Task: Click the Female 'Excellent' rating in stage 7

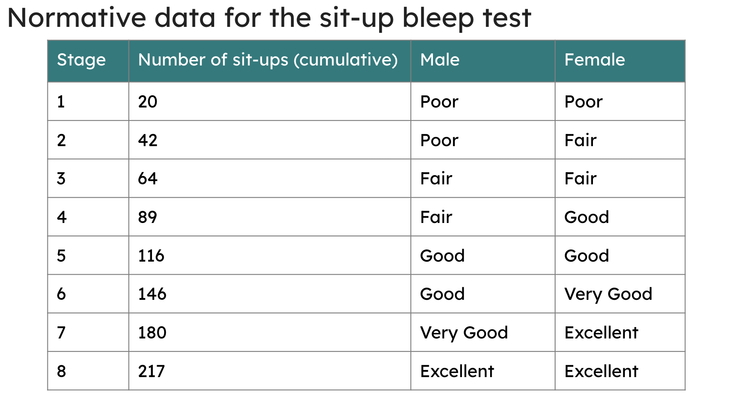Action: (x=601, y=333)
